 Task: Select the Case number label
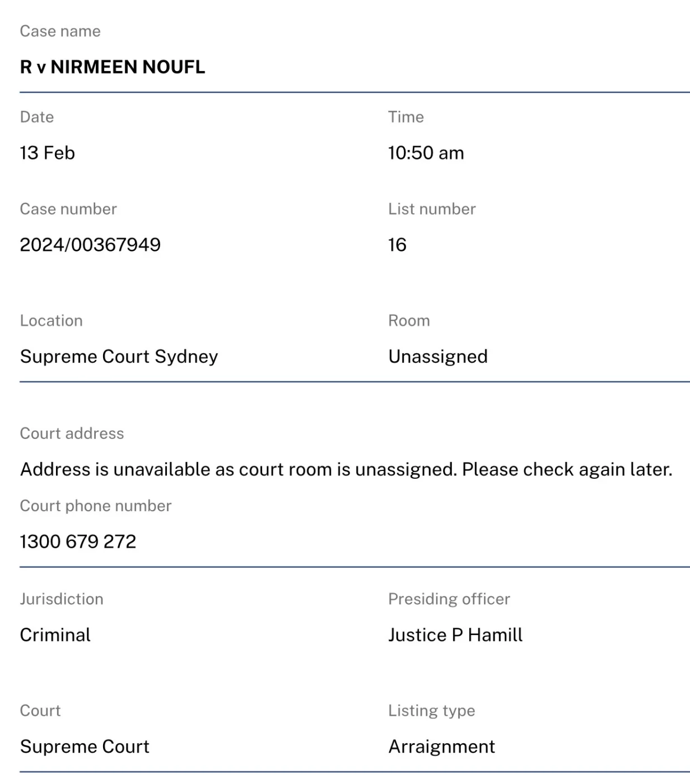pyautogui.click(x=68, y=209)
